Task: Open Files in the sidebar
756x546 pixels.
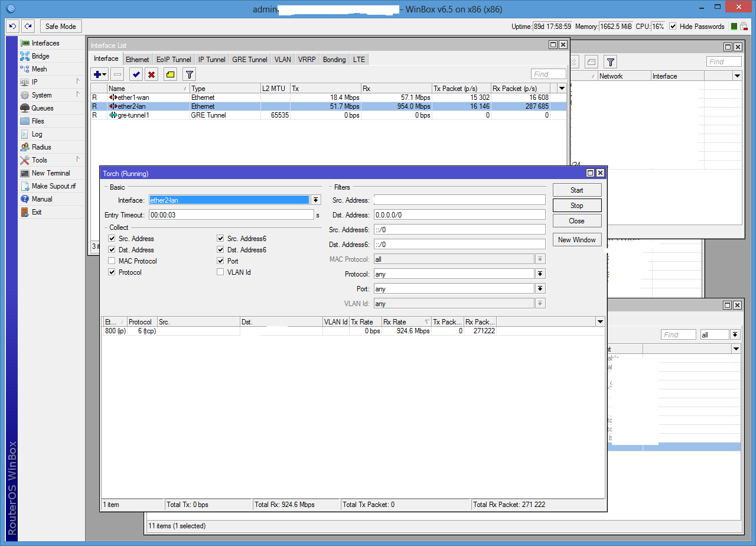Action: (x=38, y=121)
